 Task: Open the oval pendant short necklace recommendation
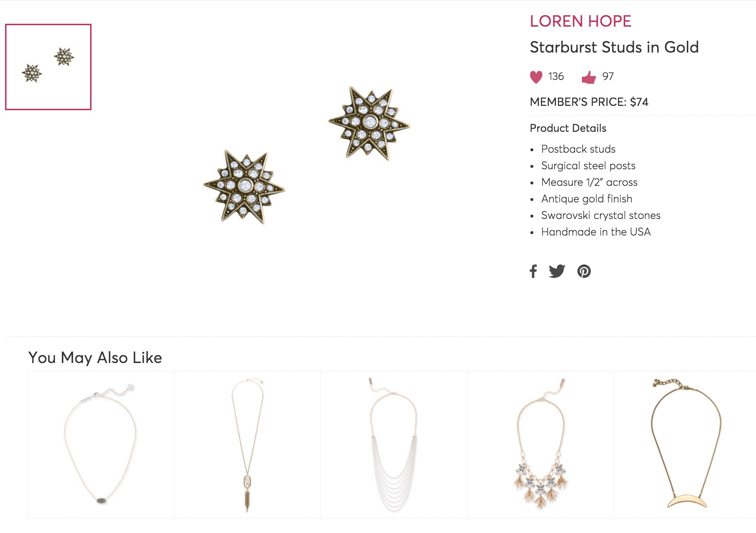point(101,445)
